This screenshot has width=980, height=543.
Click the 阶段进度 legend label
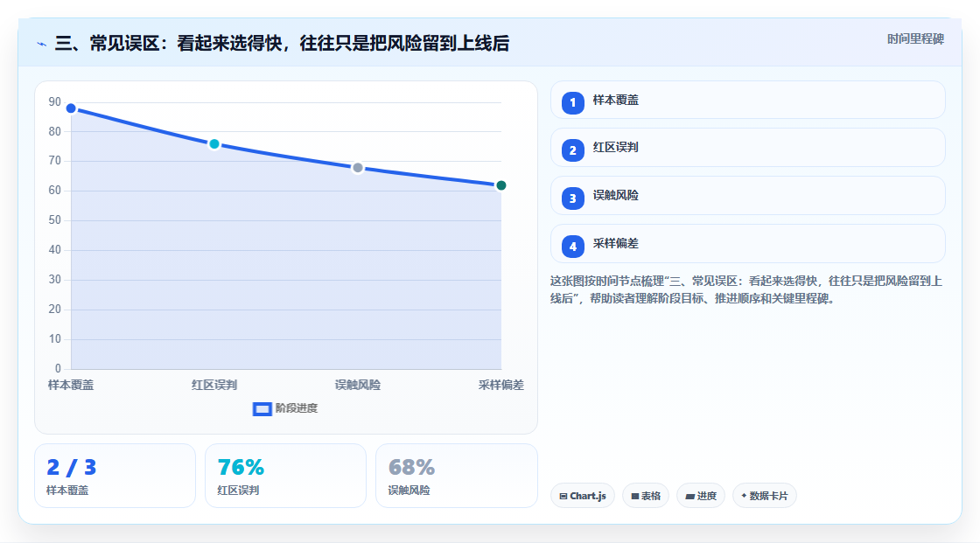coord(297,408)
